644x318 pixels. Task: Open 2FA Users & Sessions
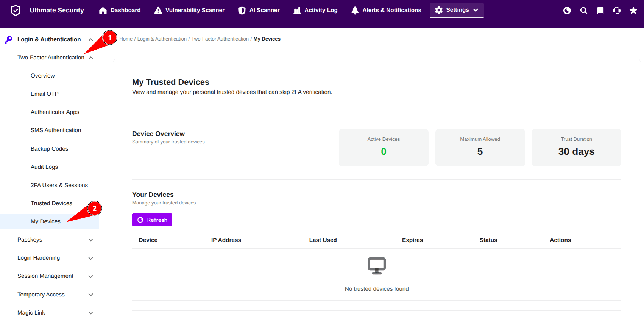59,185
